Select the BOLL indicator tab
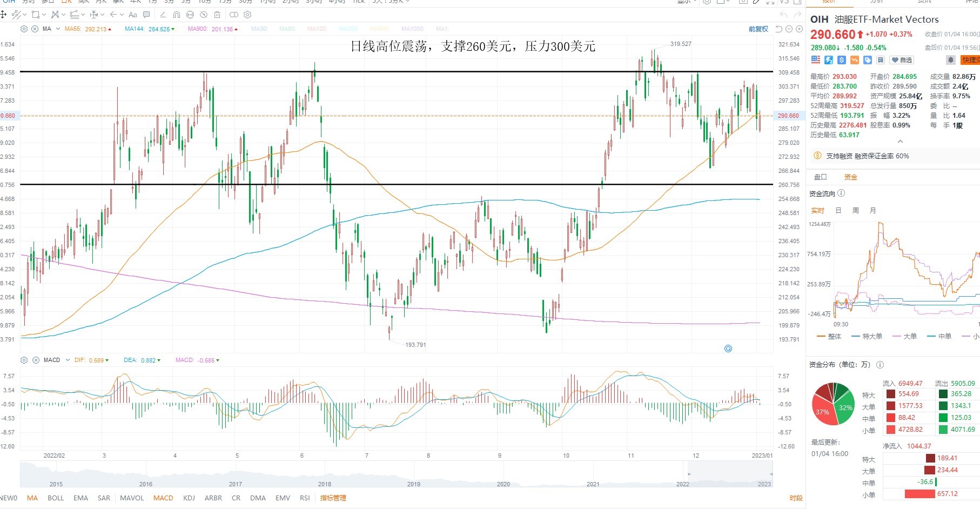The image size is (980, 509). 56,498
